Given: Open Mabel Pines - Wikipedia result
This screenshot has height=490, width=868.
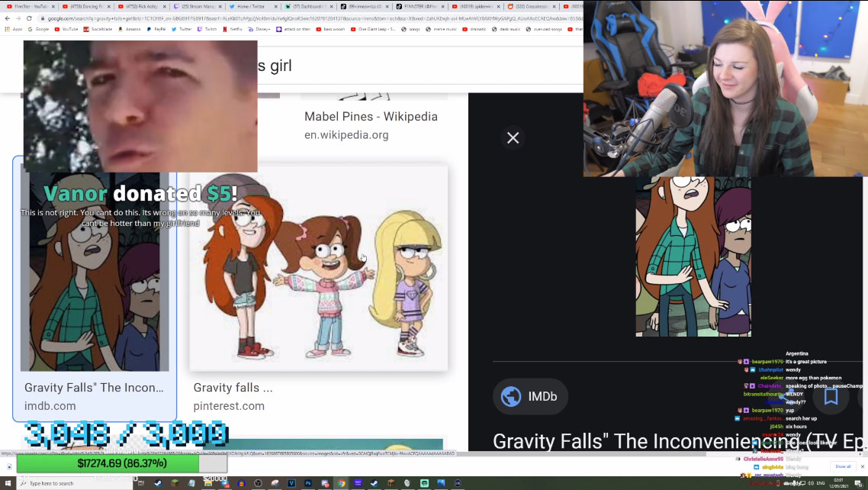Looking at the screenshot, I should (371, 117).
